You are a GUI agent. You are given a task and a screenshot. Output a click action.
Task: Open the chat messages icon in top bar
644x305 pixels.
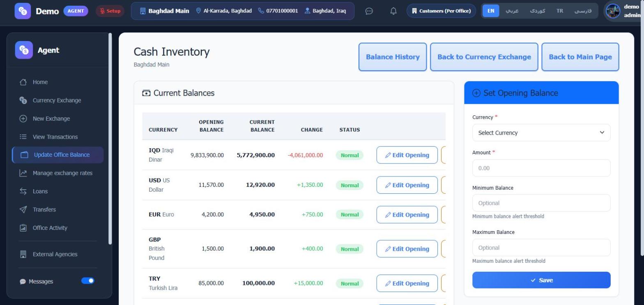pos(369,11)
